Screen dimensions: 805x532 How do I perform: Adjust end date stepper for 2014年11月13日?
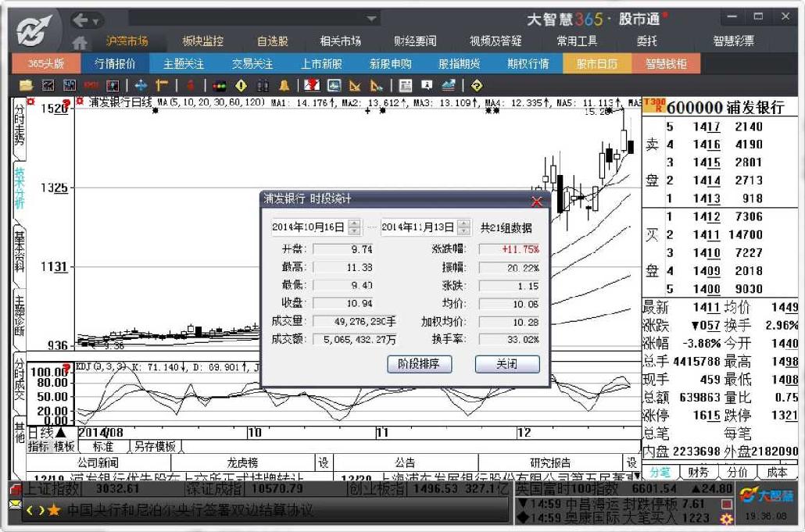[x=463, y=227]
